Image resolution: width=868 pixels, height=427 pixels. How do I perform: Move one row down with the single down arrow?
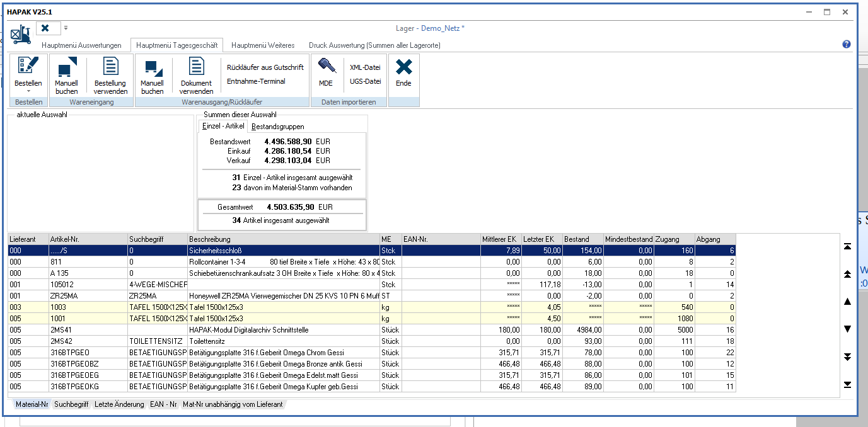(x=848, y=329)
